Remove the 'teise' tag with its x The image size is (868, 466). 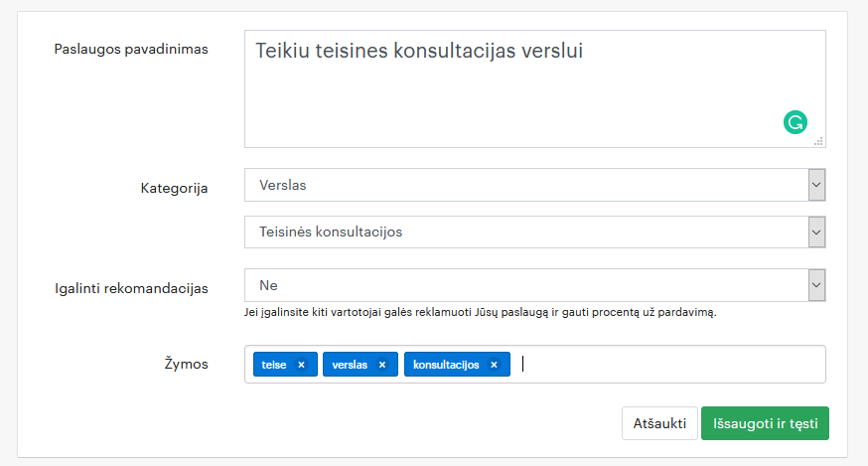coord(301,365)
